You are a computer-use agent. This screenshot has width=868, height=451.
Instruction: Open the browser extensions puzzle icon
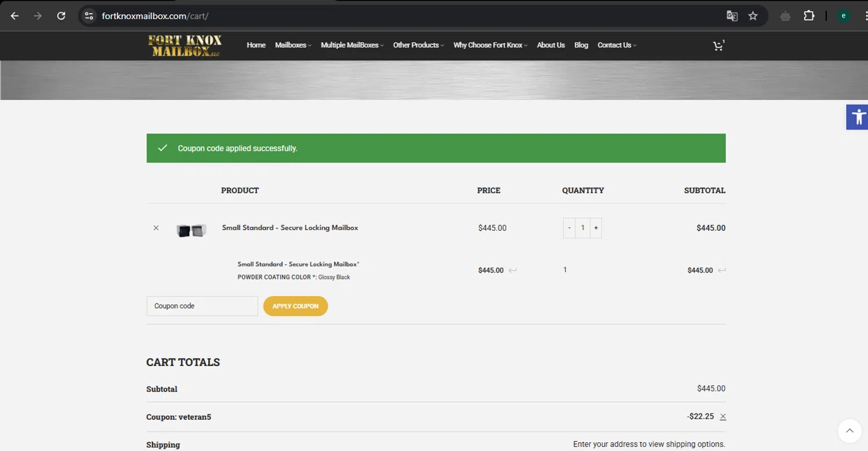(x=809, y=16)
